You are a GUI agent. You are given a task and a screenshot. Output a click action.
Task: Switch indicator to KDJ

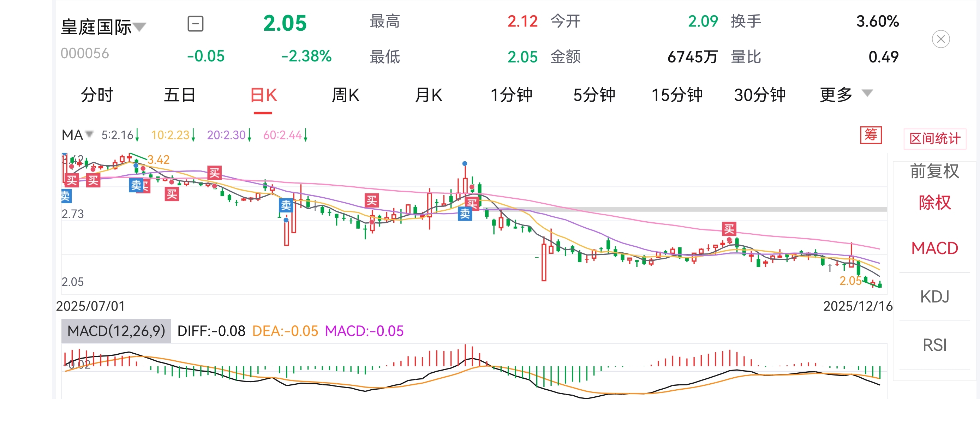[x=934, y=296]
